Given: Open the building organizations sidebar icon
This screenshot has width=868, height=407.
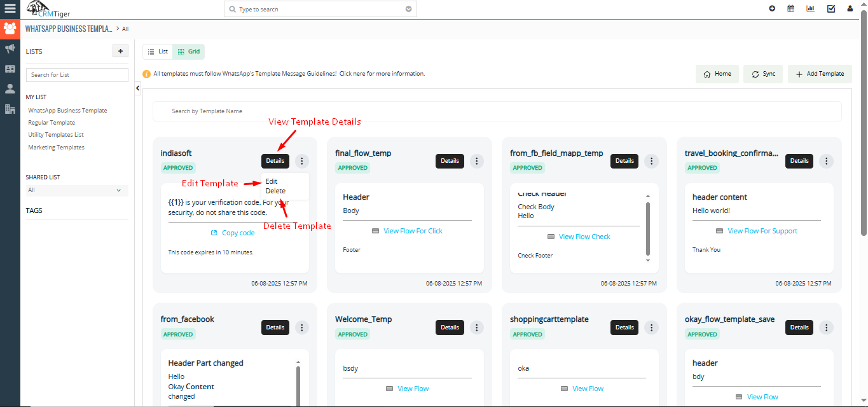Looking at the screenshot, I should (x=10, y=109).
